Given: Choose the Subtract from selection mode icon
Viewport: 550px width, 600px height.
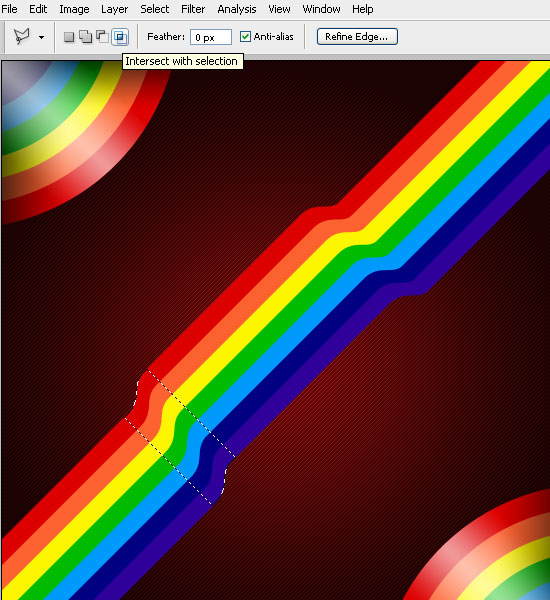Looking at the screenshot, I should 102,37.
